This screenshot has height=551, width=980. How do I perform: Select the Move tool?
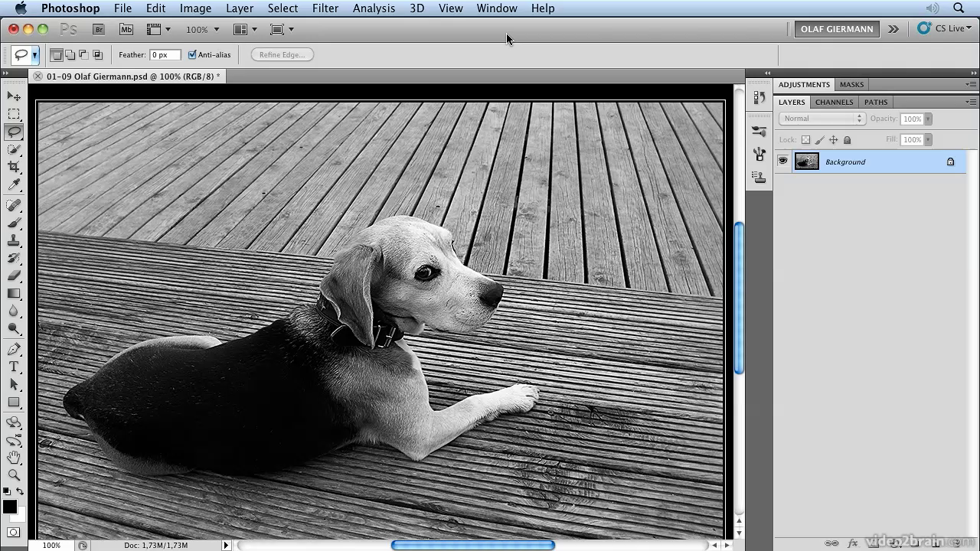(14, 96)
